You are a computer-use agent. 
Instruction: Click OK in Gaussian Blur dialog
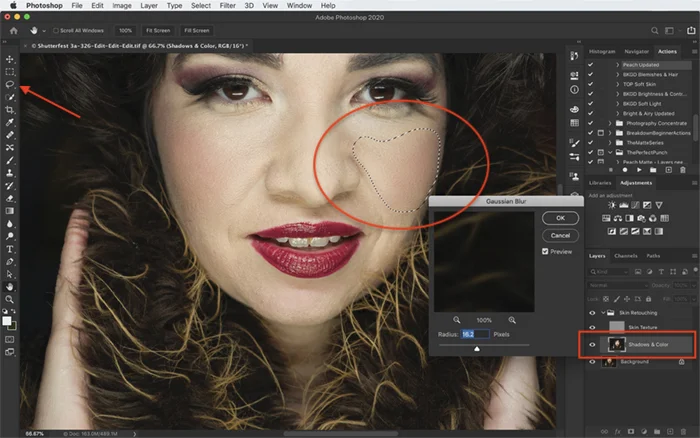click(560, 217)
